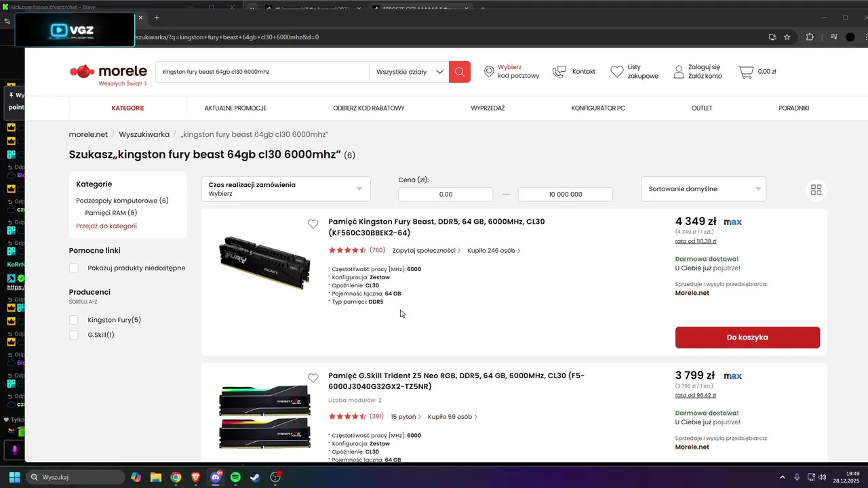The width and height of the screenshot is (868, 488).
Task: Click the morele logo
Action: tap(108, 71)
